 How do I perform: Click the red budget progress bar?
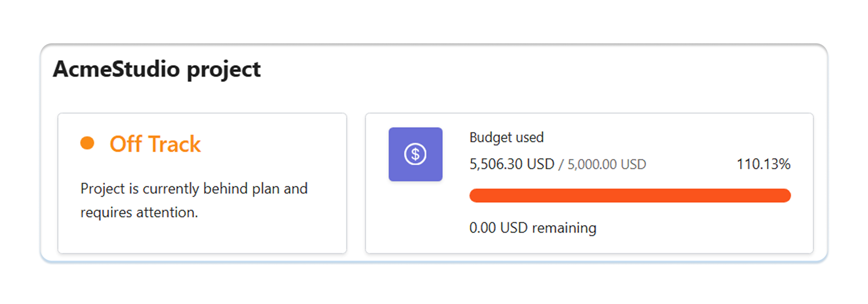(x=630, y=196)
